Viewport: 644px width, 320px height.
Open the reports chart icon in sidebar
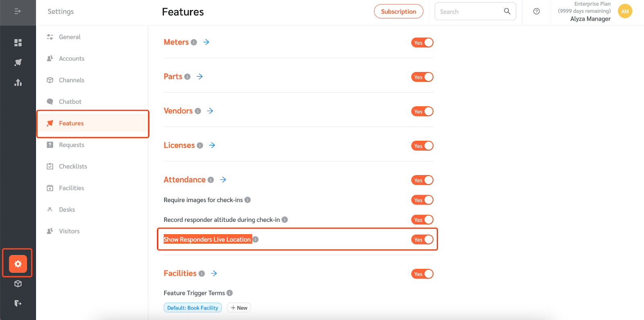point(18,83)
